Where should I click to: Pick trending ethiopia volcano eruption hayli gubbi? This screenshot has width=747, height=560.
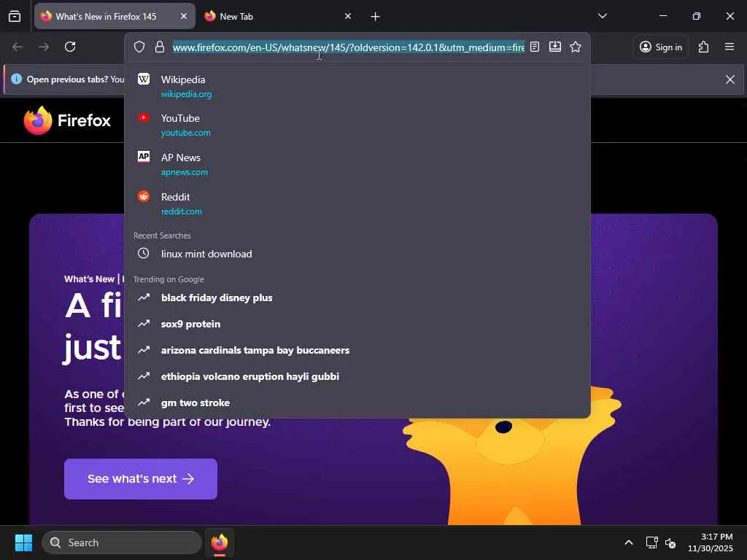(x=357, y=376)
